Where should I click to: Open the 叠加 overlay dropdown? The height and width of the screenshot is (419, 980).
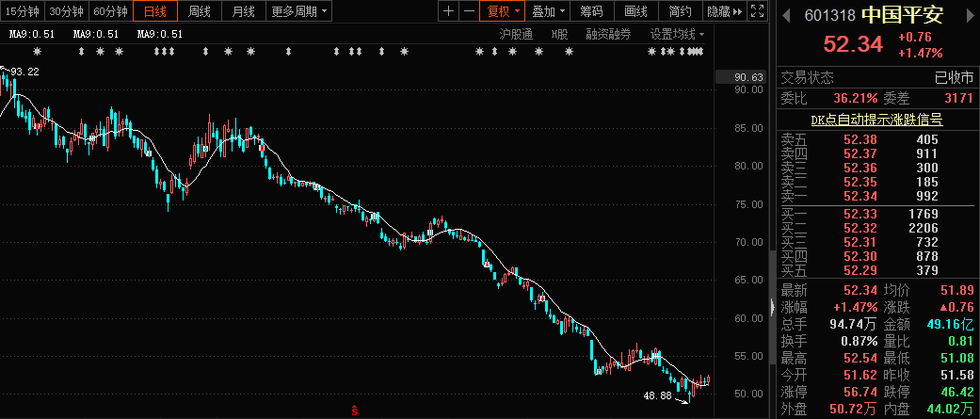550,11
